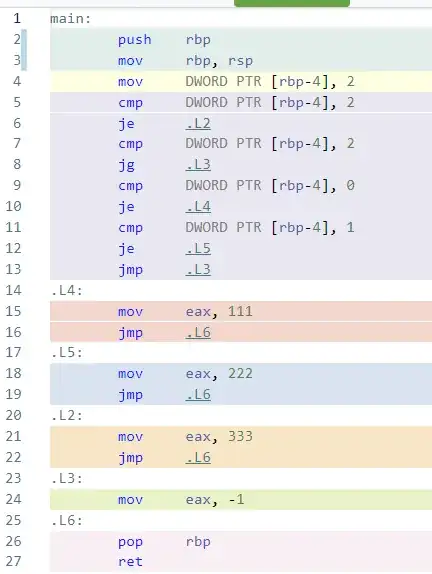The height and width of the screenshot is (574, 432).
Task: Click line number 4 in the gutter
Action: pos(17,81)
